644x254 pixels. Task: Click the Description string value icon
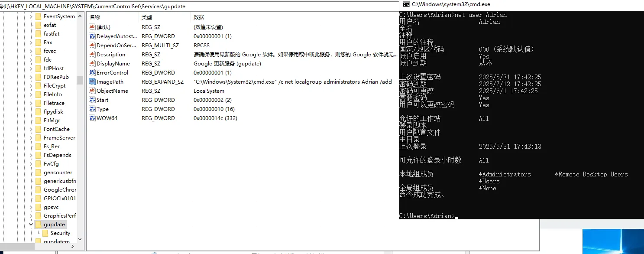[92, 54]
